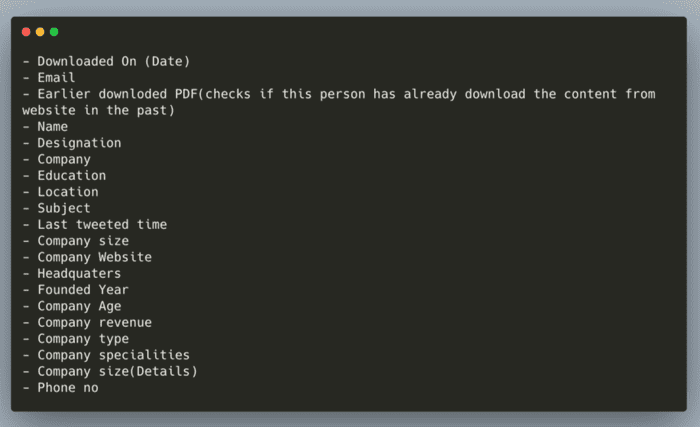
Task: Click the 'Email' list entry
Action: [x=49, y=78]
